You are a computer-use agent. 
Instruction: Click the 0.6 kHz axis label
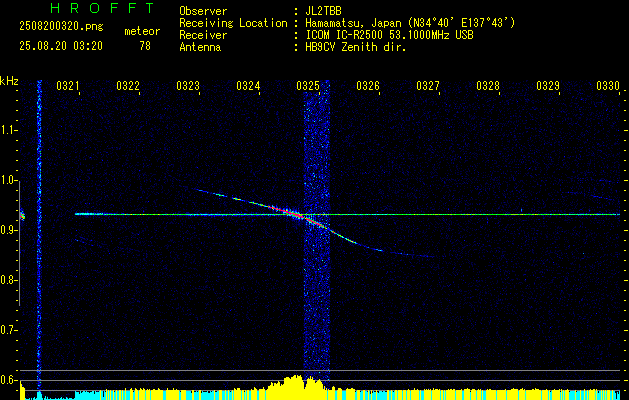tap(8, 380)
